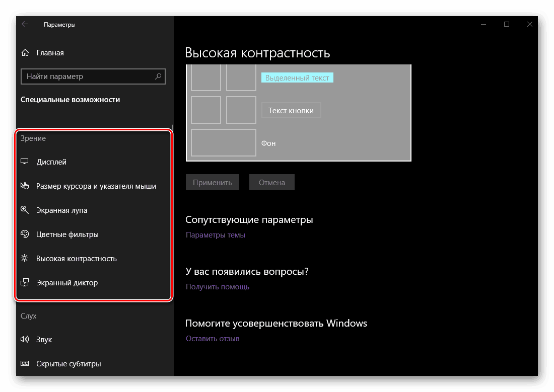Pick second color swatch in Выделенный текст row
This screenshot has height=392, width=554.
pos(241,77)
